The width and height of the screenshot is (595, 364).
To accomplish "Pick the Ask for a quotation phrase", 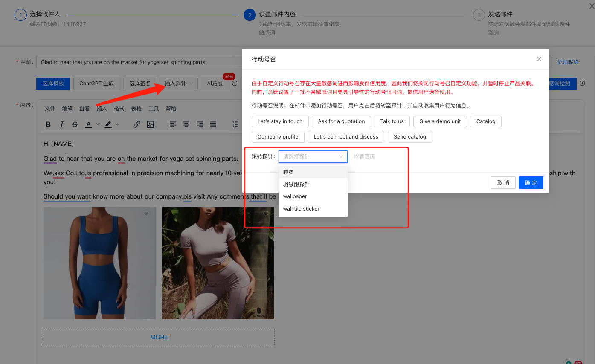I will [x=341, y=121].
